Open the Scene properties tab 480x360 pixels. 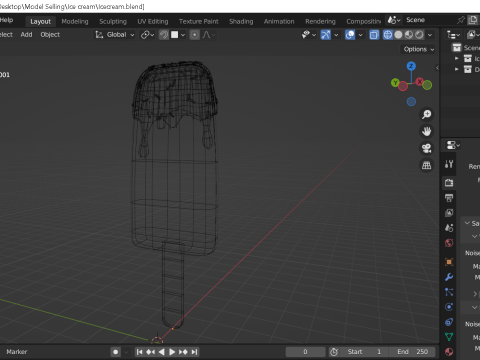tap(449, 228)
